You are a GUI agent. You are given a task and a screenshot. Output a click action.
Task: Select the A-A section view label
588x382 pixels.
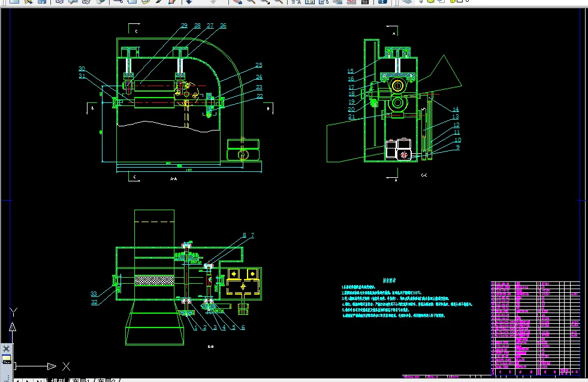tap(174, 179)
